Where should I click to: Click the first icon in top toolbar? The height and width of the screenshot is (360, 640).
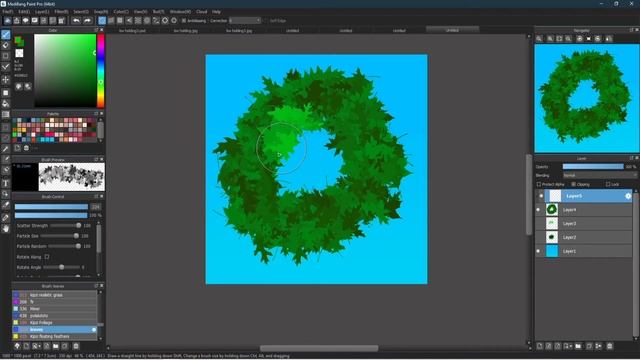[7, 20]
